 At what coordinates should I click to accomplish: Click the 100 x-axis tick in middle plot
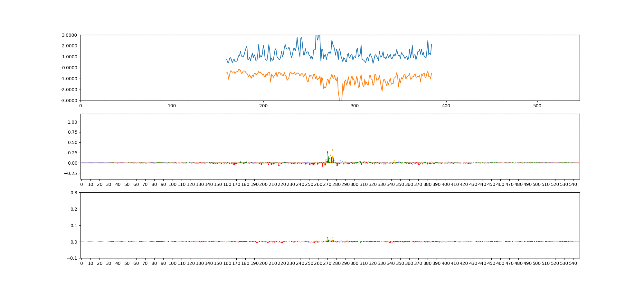[172, 184]
